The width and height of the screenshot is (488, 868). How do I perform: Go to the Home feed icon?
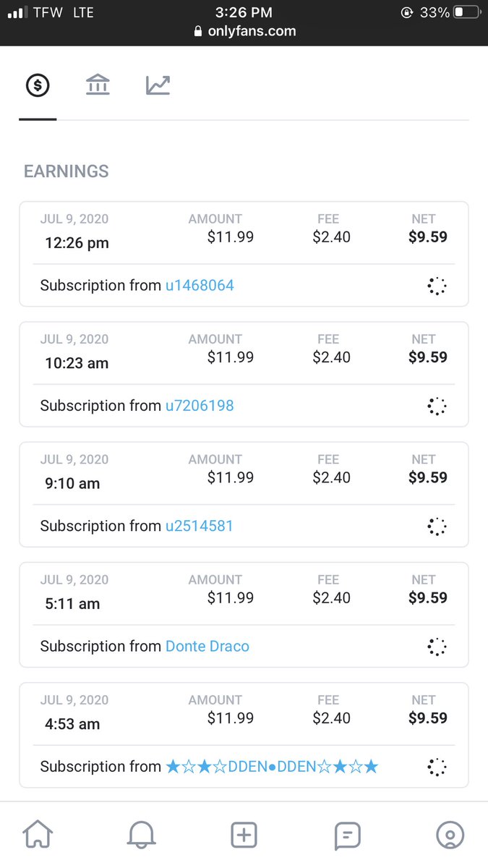(x=38, y=835)
